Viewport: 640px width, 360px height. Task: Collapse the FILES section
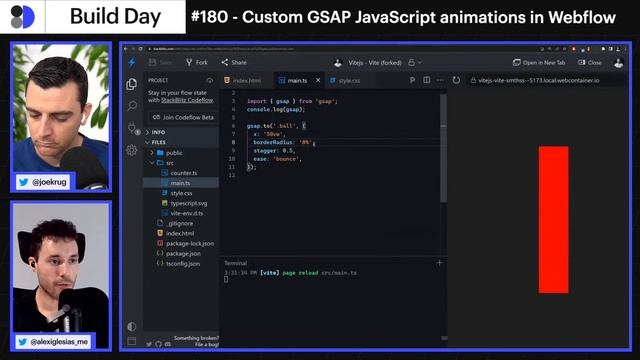click(181, 142)
